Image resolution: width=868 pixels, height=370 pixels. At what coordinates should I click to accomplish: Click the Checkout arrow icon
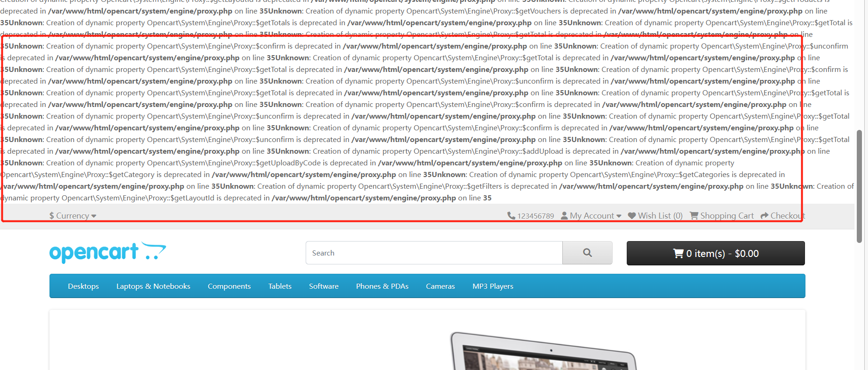(x=764, y=216)
